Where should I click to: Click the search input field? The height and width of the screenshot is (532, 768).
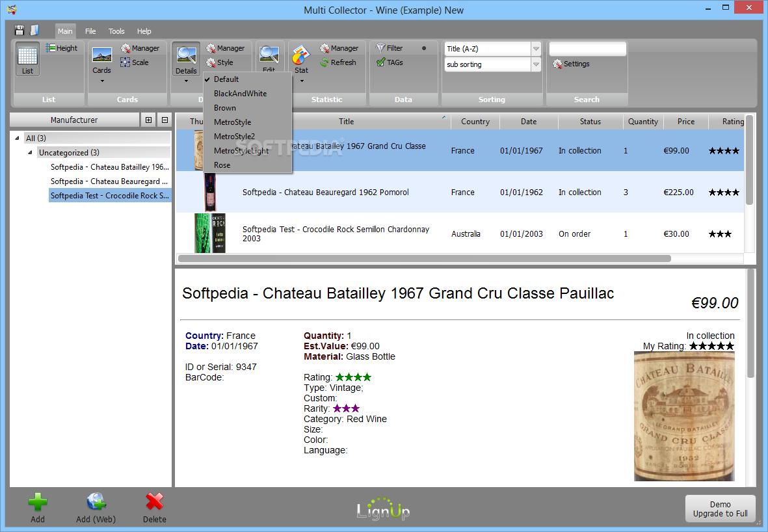(x=587, y=49)
